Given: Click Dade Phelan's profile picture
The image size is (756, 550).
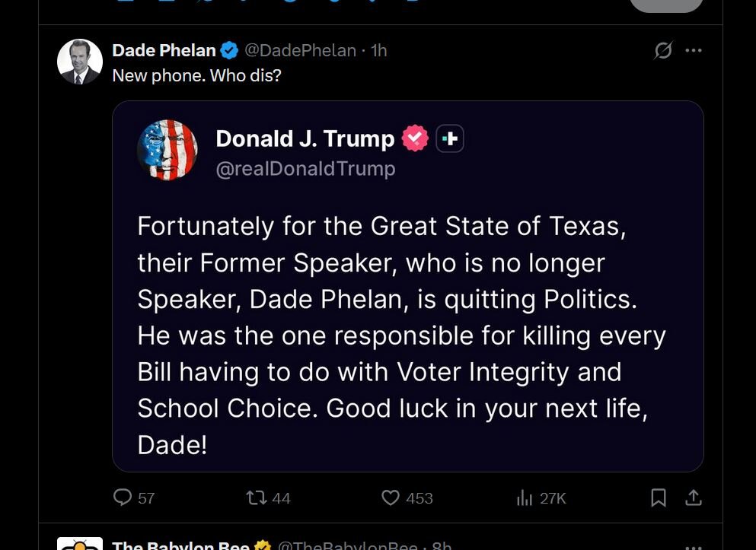Looking at the screenshot, I should pyautogui.click(x=80, y=62).
